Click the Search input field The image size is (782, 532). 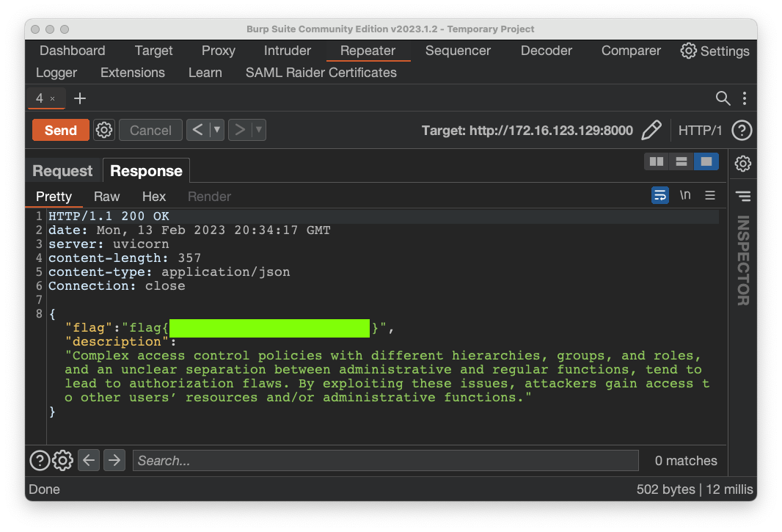pos(385,461)
